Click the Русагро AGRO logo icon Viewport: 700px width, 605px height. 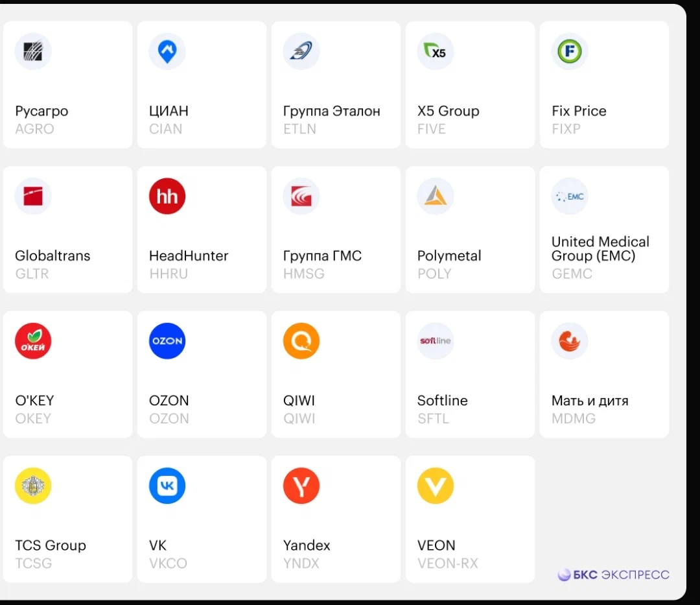33,51
